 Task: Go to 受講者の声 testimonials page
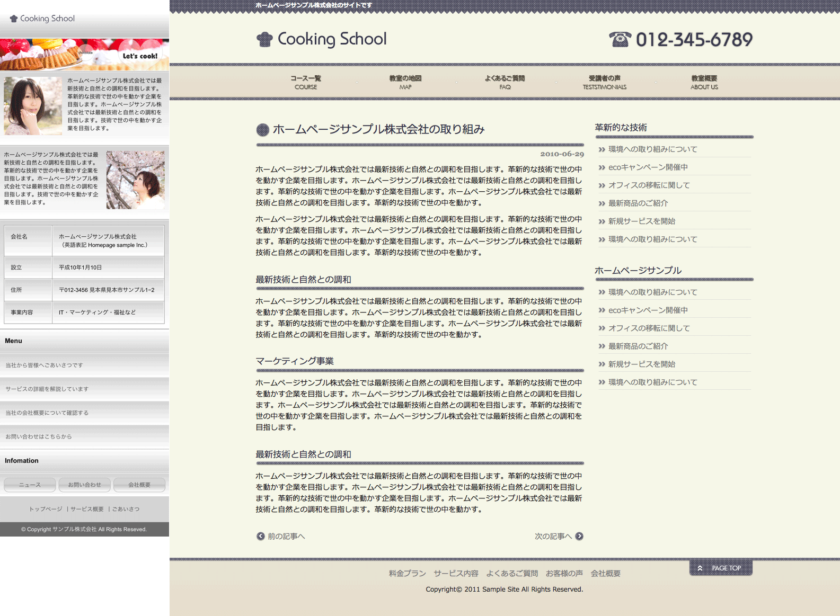tap(604, 82)
